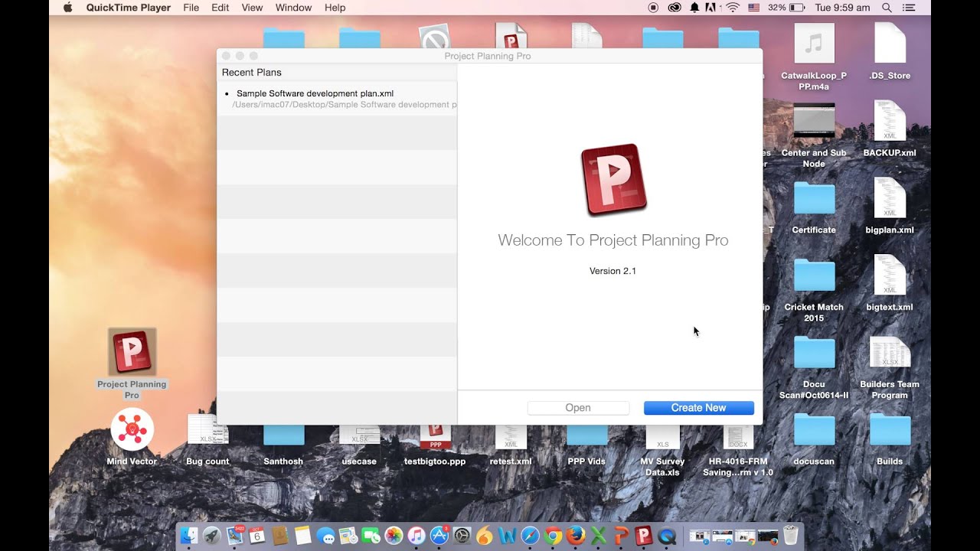Open the Edit menu

[220, 8]
